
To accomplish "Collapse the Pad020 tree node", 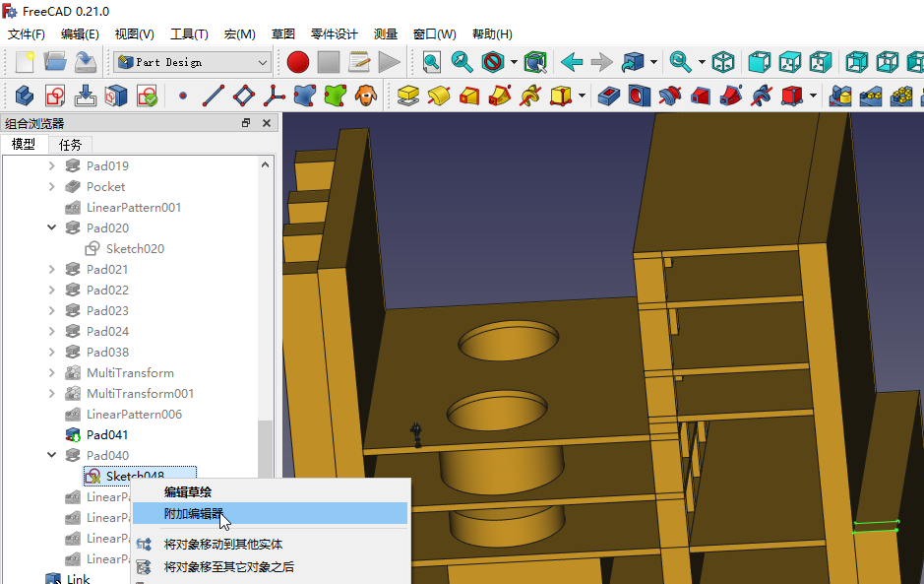I will click(x=52, y=227).
